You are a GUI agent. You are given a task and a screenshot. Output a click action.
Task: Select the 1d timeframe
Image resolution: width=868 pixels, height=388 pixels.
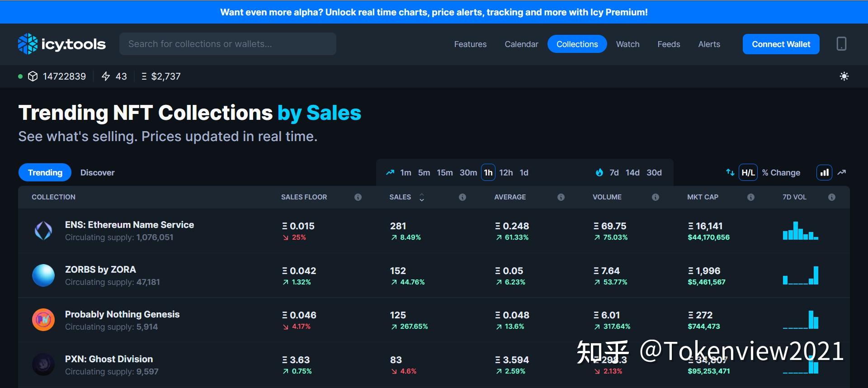click(x=524, y=173)
